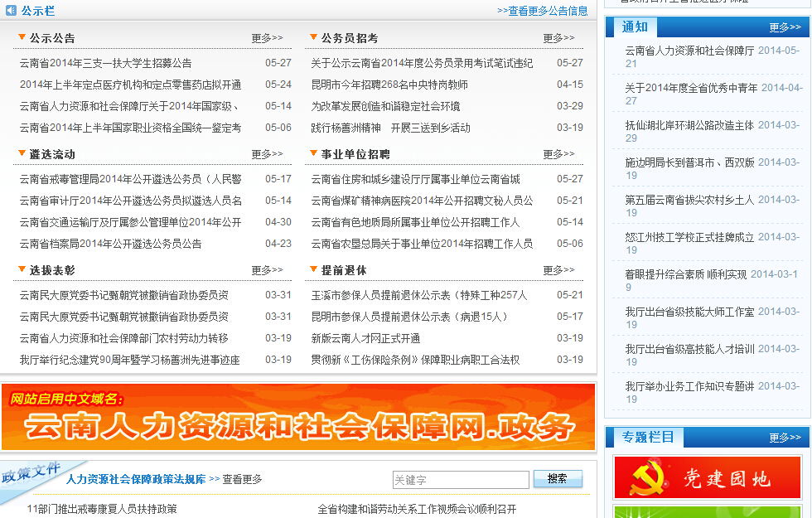The image size is (812, 518).
Task: Open 云南省有色地质局所属事业单位公开招聘工作人 item
Action: tap(415, 222)
